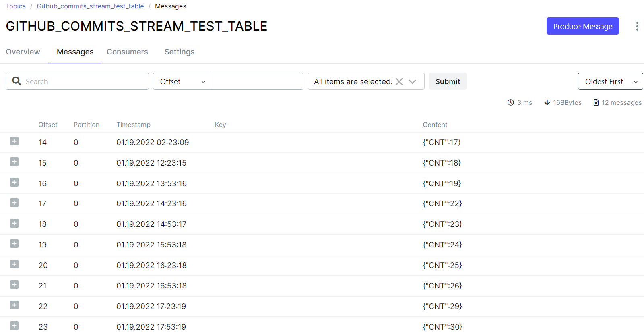Screen dimensions: 644x332
Task: Open the three-dot menu near Produce Message
Action: click(x=638, y=26)
